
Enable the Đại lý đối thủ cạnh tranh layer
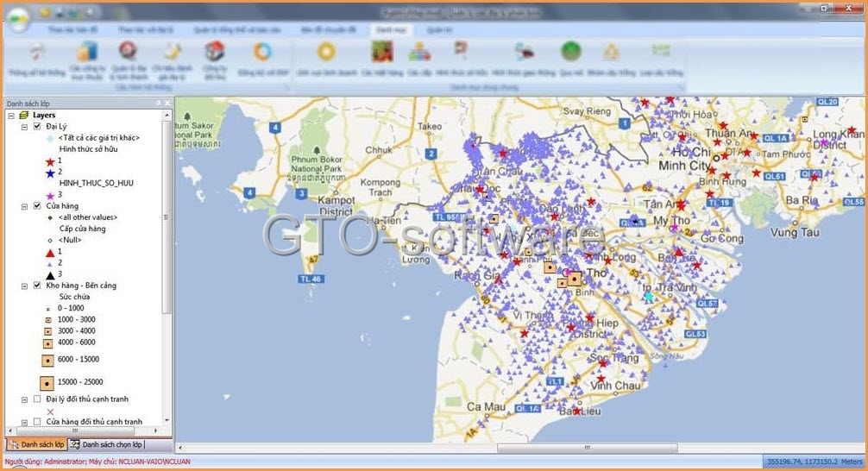(37, 399)
